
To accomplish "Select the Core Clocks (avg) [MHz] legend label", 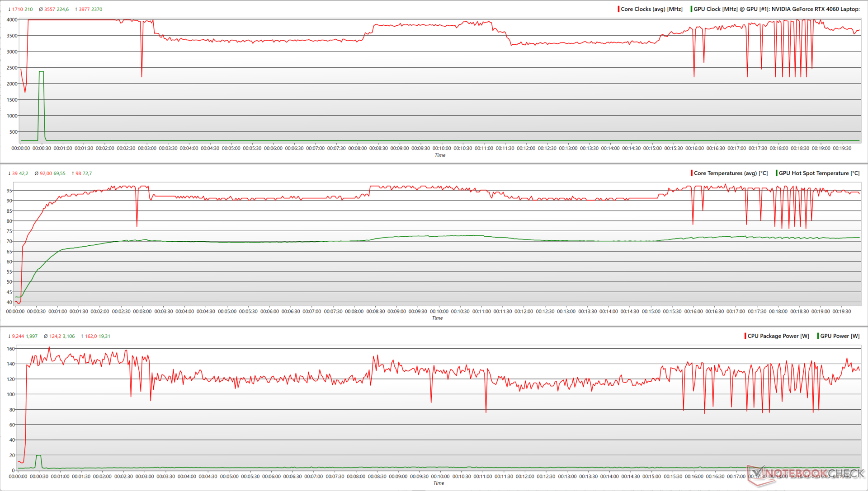I will [651, 9].
